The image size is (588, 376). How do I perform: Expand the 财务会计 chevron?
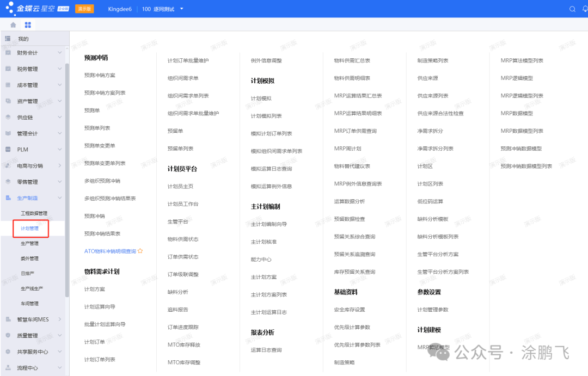(59, 53)
